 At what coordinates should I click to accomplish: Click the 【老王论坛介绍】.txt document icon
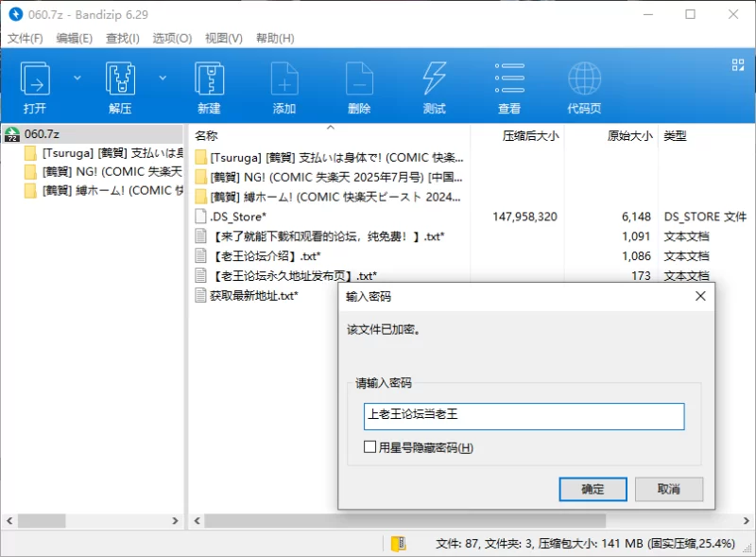tap(200, 256)
